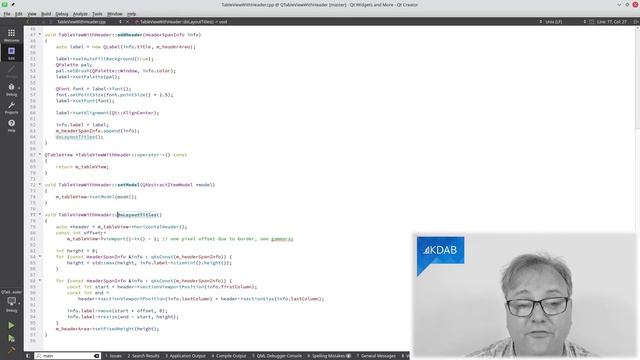Open the doLayoutTitles symbol dropdown
This screenshot has width=640, height=360.
click(x=183, y=22)
